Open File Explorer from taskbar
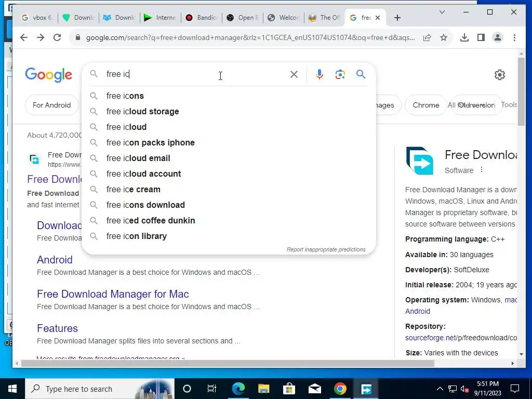532x399 pixels. click(x=263, y=389)
